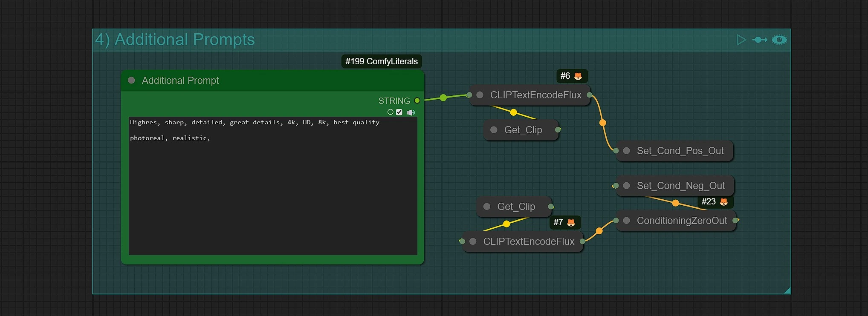Select the Get_Clip title near the #7 badge
This screenshot has height=316, width=868.
pyautogui.click(x=516, y=207)
